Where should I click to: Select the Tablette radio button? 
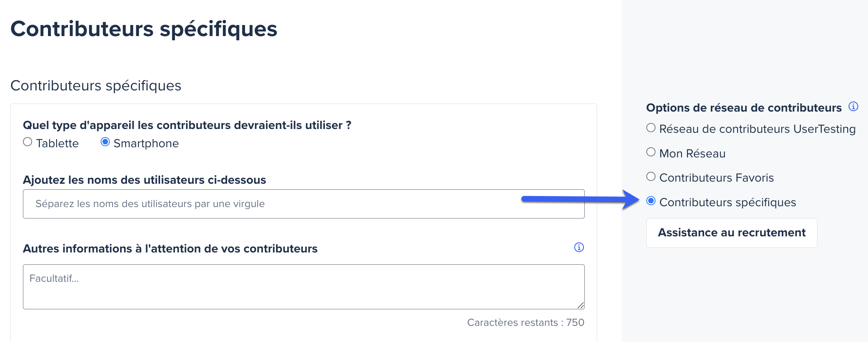(x=28, y=142)
